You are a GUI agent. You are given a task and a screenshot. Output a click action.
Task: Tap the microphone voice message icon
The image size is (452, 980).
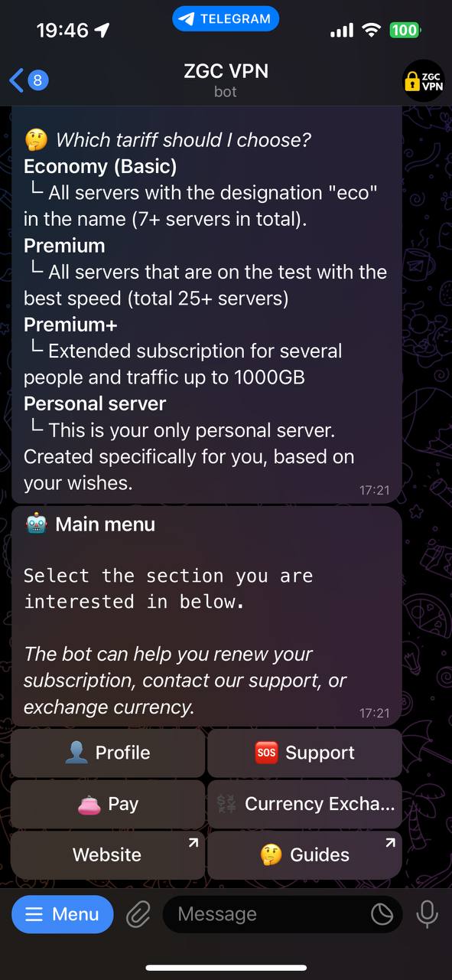pos(427,914)
